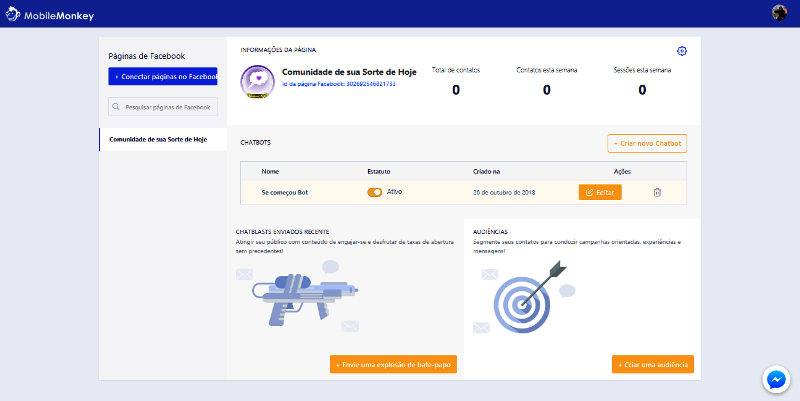This screenshot has height=401, width=800.
Task: Click the Se começou Bot name
Action: (285, 192)
